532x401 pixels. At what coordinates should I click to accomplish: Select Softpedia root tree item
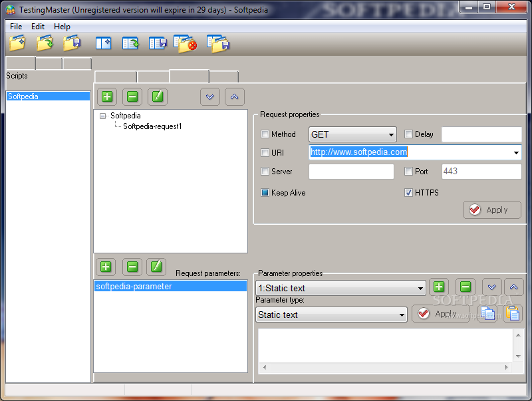pyautogui.click(x=126, y=116)
